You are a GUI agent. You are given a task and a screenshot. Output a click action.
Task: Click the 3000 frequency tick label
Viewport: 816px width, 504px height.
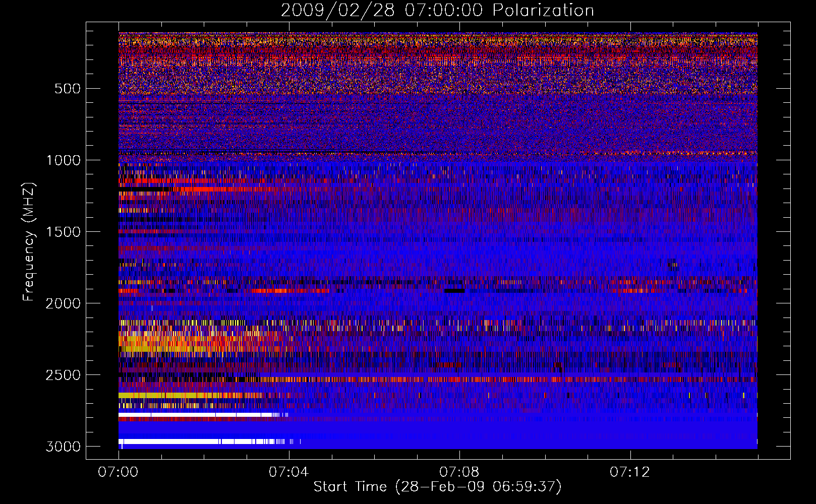(63, 447)
